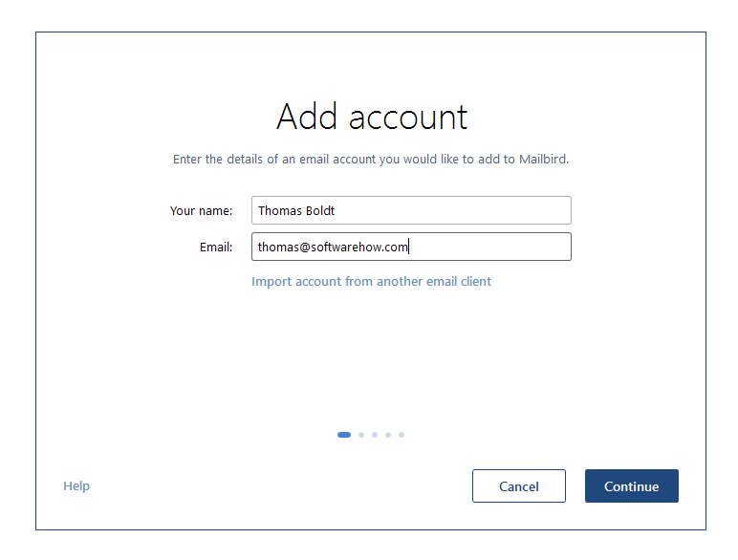Click the word Mailbird in the description
The width and height of the screenshot is (738, 560).
[544, 159]
